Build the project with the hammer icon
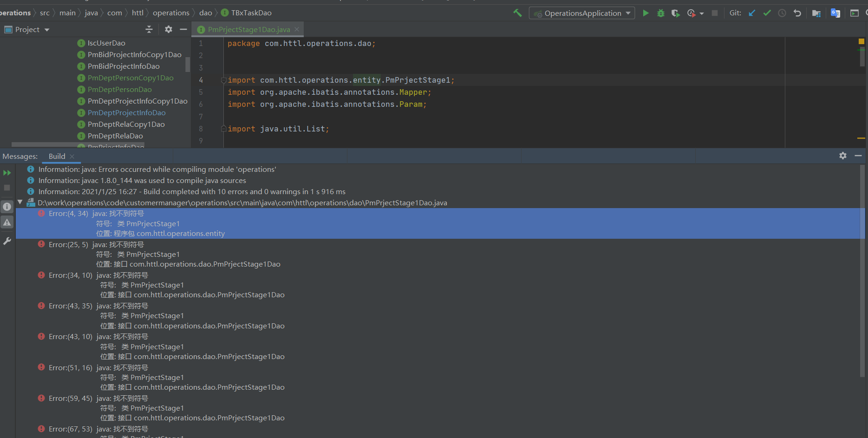 [517, 13]
